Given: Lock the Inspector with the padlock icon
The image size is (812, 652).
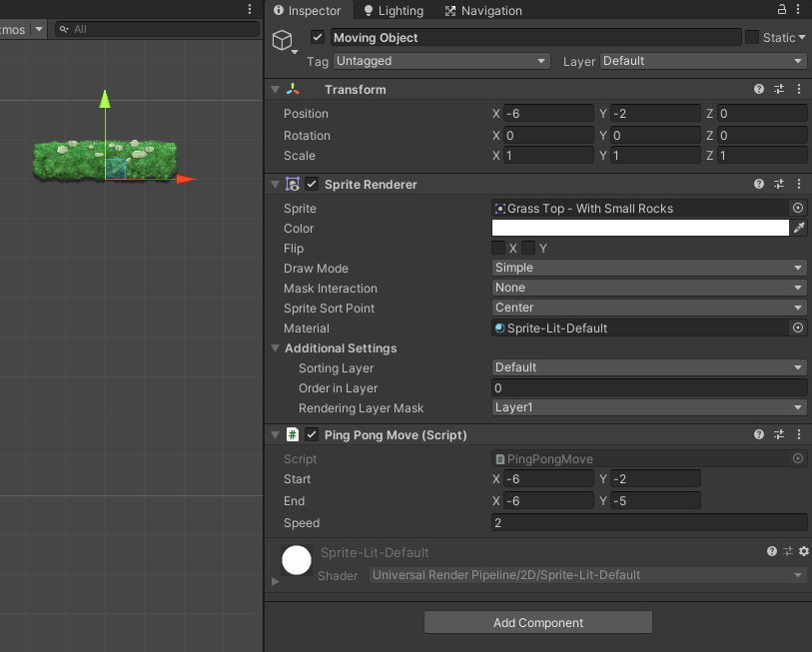Looking at the screenshot, I should 784,8.
